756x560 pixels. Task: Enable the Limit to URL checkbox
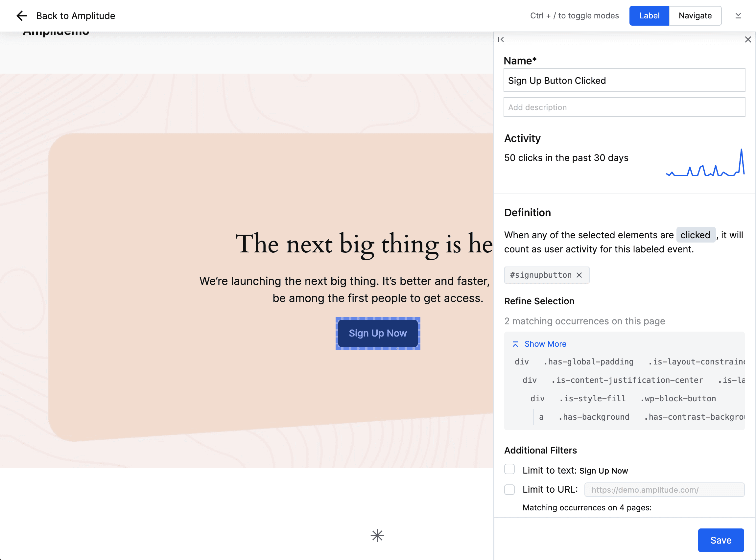[x=509, y=489]
